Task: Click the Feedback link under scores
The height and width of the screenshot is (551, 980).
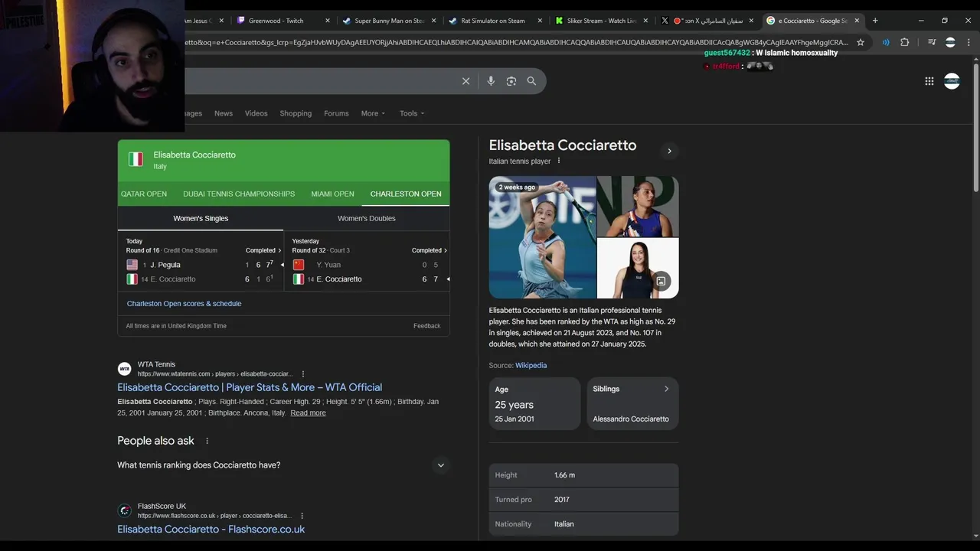Action: coord(426,326)
